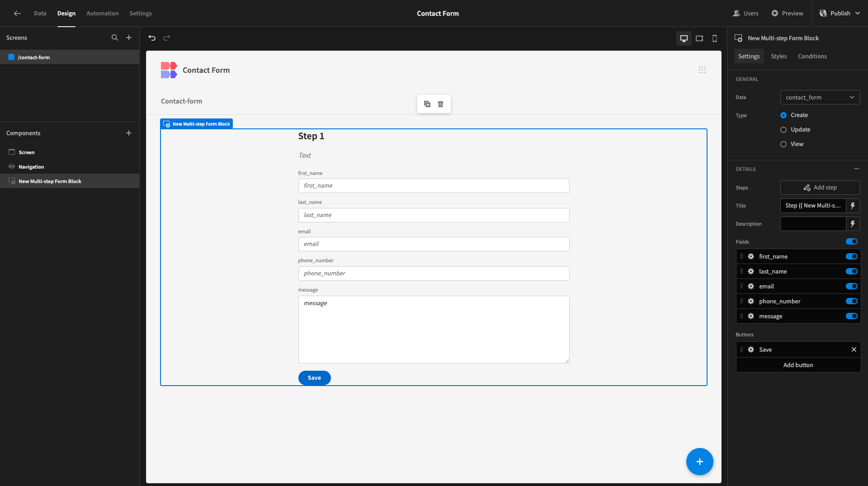Toggle the message field switch
Viewport: 868px width, 486px height.
(852, 316)
